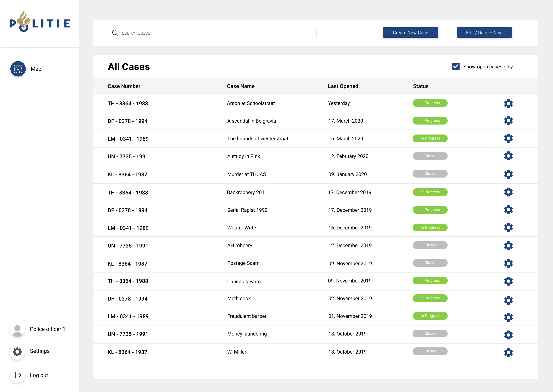The height and width of the screenshot is (392, 553).
Task: Open gear options for Meth cook case
Action: [508, 300]
